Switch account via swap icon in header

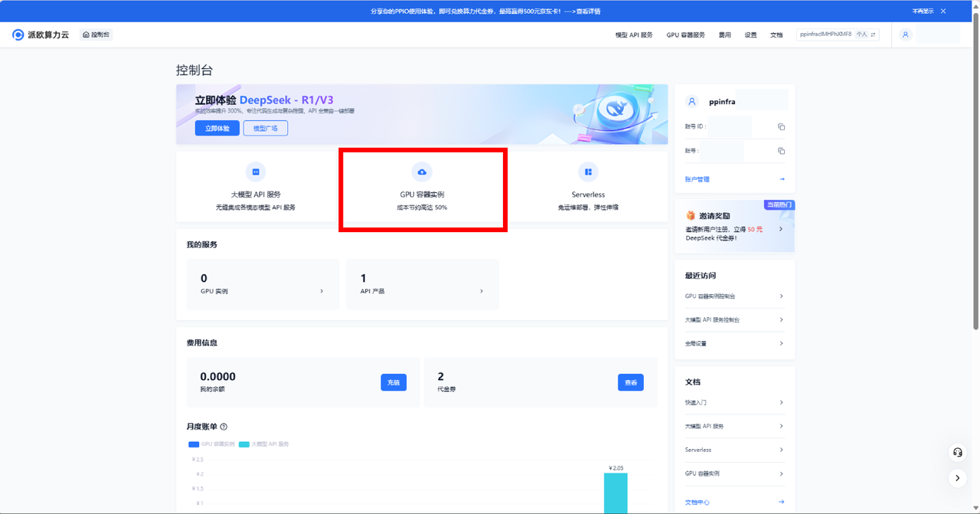point(874,34)
